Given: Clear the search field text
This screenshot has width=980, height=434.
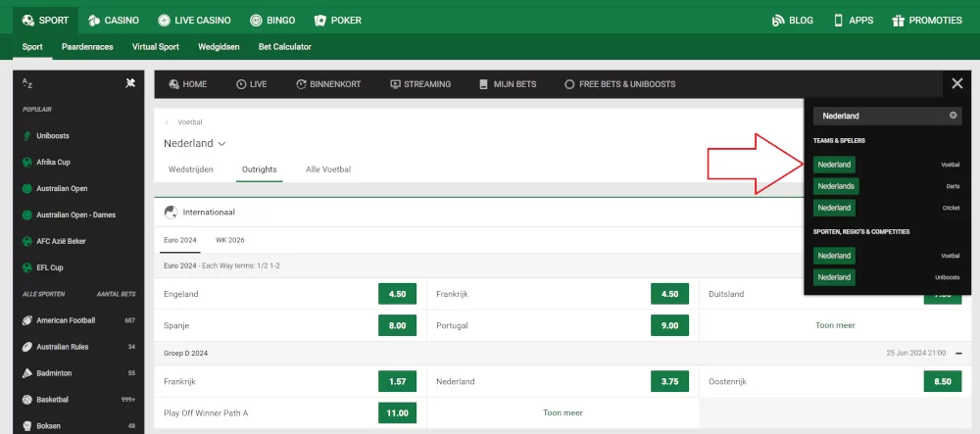Looking at the screenshot, I should [954, 116].
